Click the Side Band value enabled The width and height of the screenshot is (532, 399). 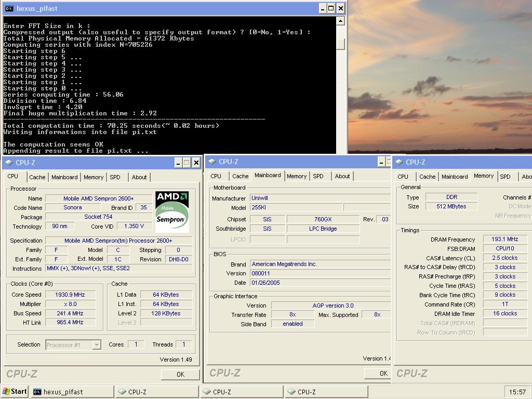pyautogui.click(x=293, y=324)
